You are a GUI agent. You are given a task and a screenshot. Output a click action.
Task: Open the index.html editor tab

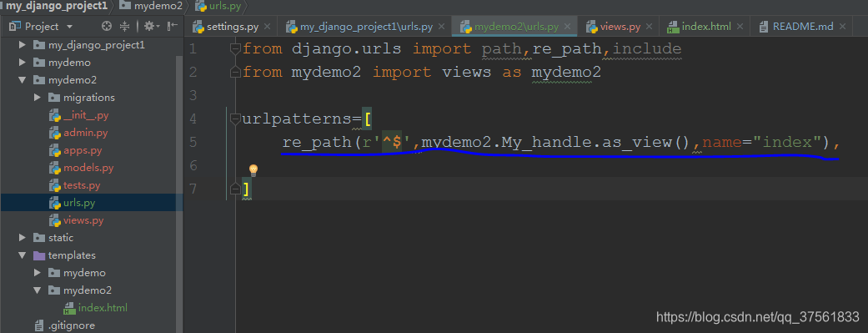click(705, 27)
